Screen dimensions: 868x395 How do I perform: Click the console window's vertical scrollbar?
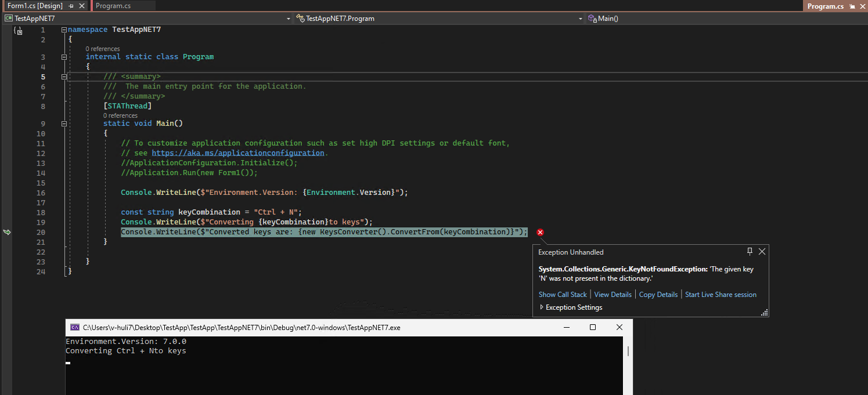pos(628,350)
